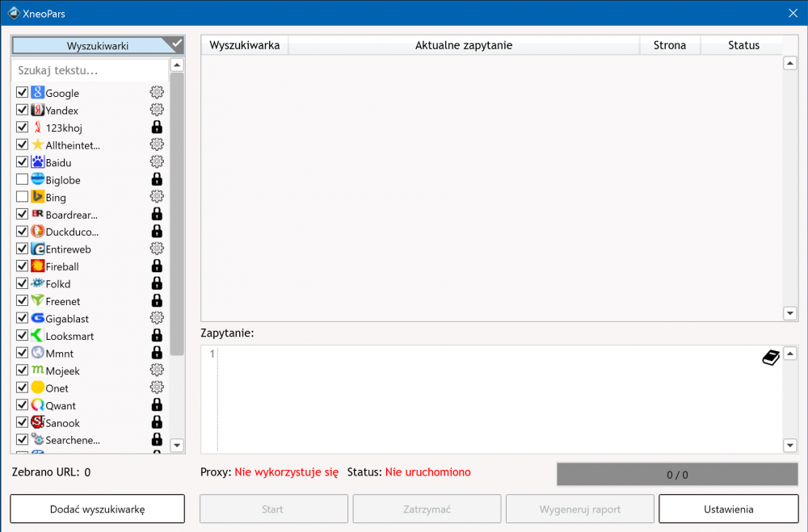Click the results table scroll-up arrow
Screen dimensions: 808x532
coord(790,63)
